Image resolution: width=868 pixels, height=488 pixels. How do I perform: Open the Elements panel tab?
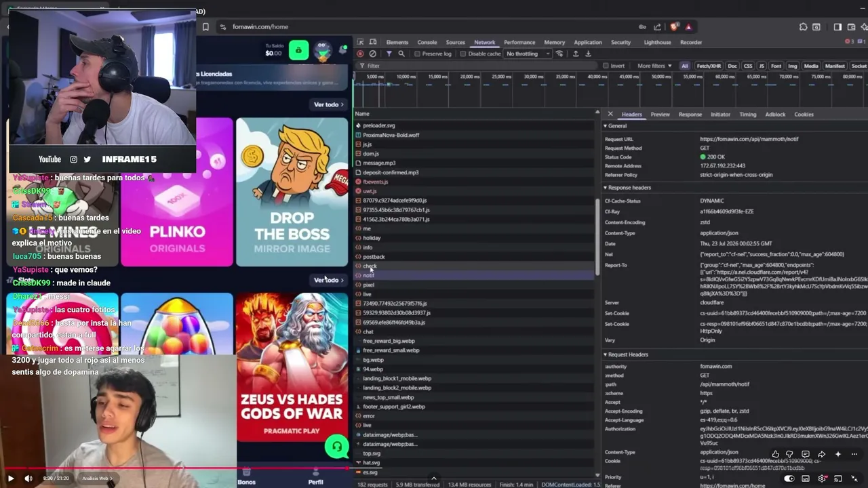point(397,42)
